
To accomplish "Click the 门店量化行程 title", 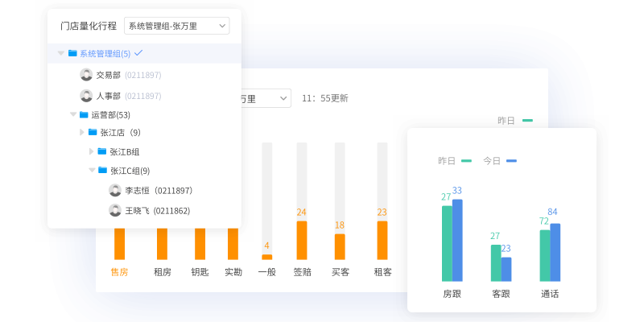I will pyautogui.click(x=89, y=26).
